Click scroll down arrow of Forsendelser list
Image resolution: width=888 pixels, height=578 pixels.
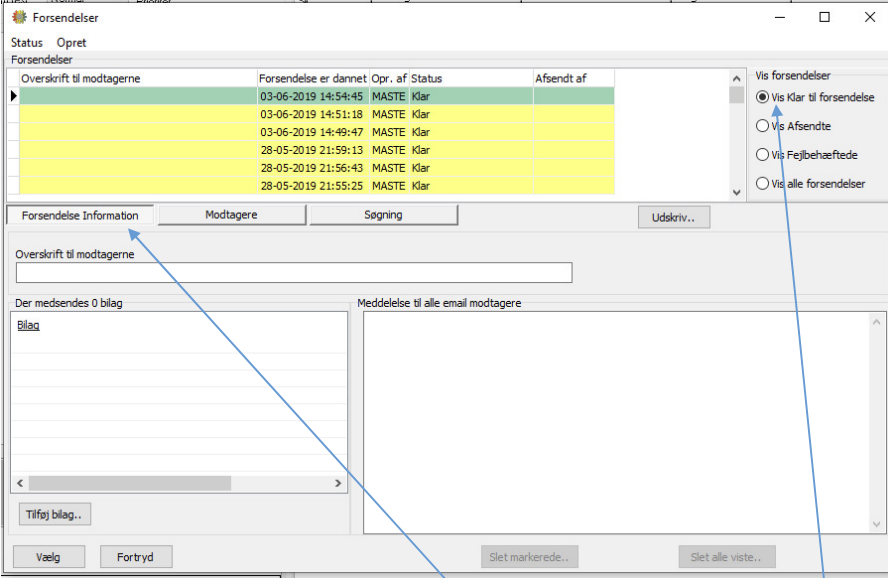[736, 192]
